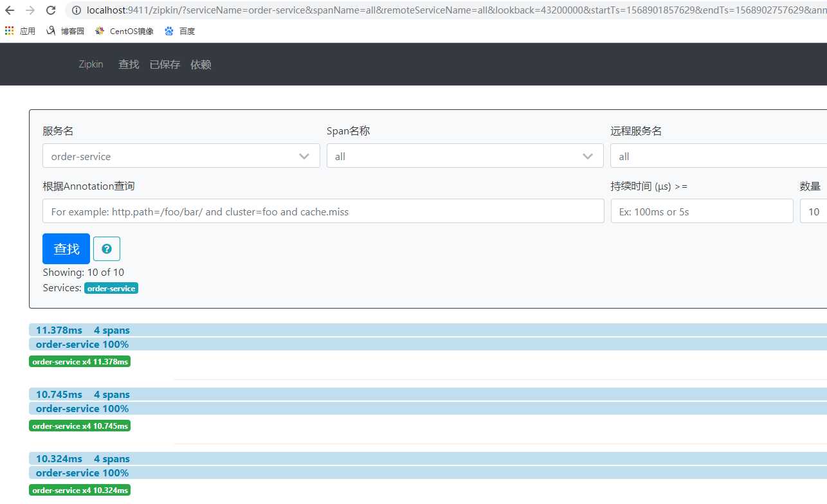Open the CentOS镜像 bookmark

125,31
